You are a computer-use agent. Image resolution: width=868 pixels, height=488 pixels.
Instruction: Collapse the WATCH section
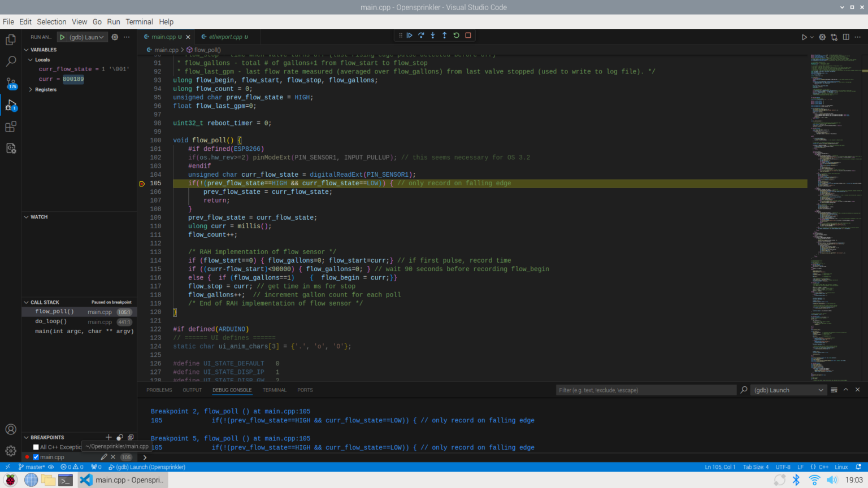(x=35, y=217)
